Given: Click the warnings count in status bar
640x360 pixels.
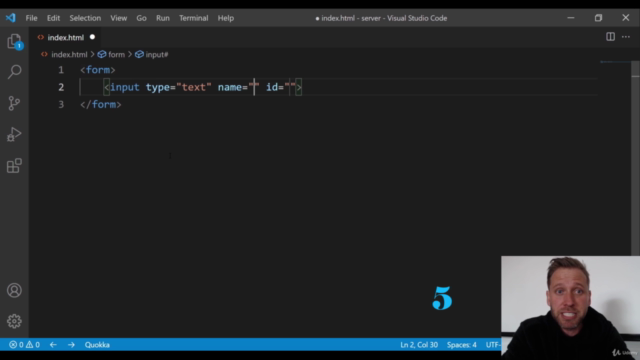Looking at the screenshot, I should 33,345.
